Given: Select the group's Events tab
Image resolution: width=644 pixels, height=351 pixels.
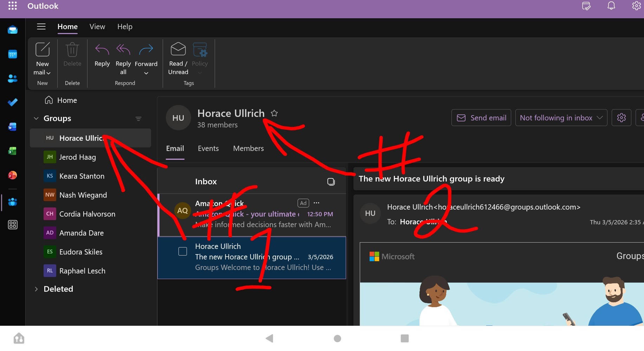Looking at the screenshot, I should [x=208, y=148].
